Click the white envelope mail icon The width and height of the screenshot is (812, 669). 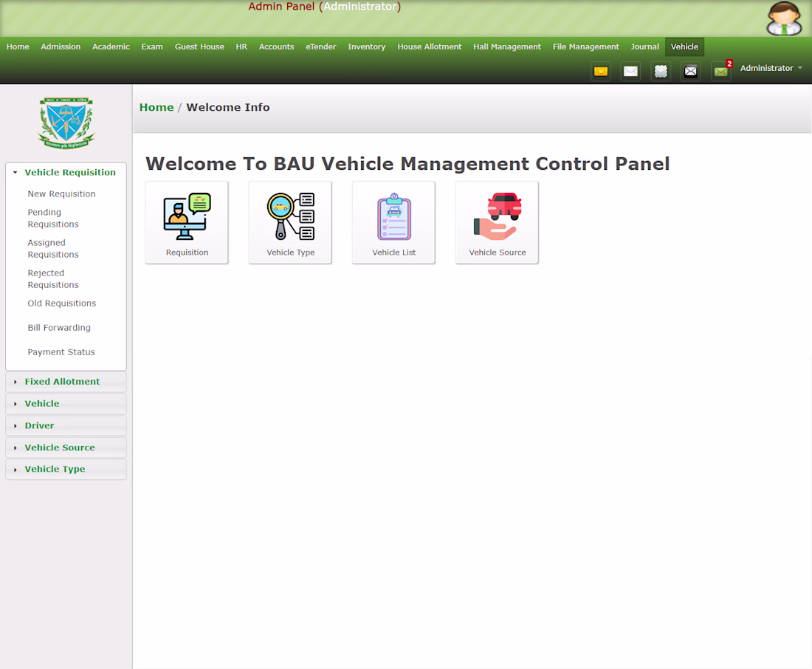pos(630,71)
